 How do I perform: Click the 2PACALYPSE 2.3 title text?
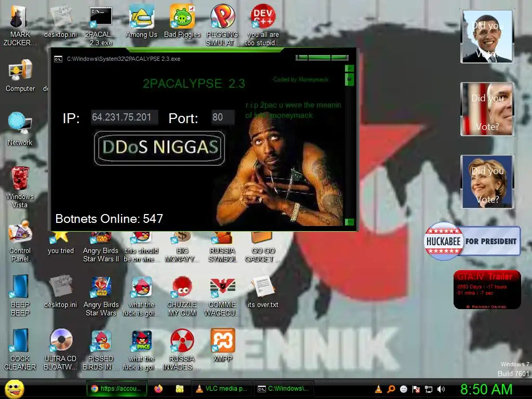(194, 84)
